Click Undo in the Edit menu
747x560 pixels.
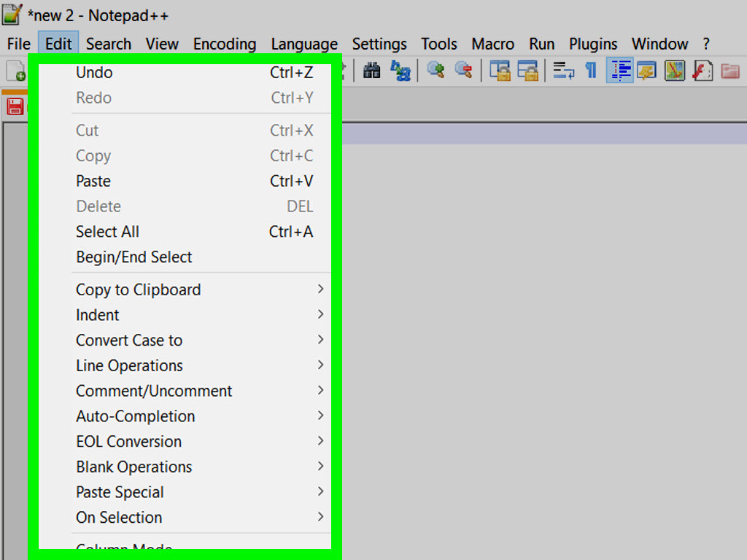pos(94,72)
